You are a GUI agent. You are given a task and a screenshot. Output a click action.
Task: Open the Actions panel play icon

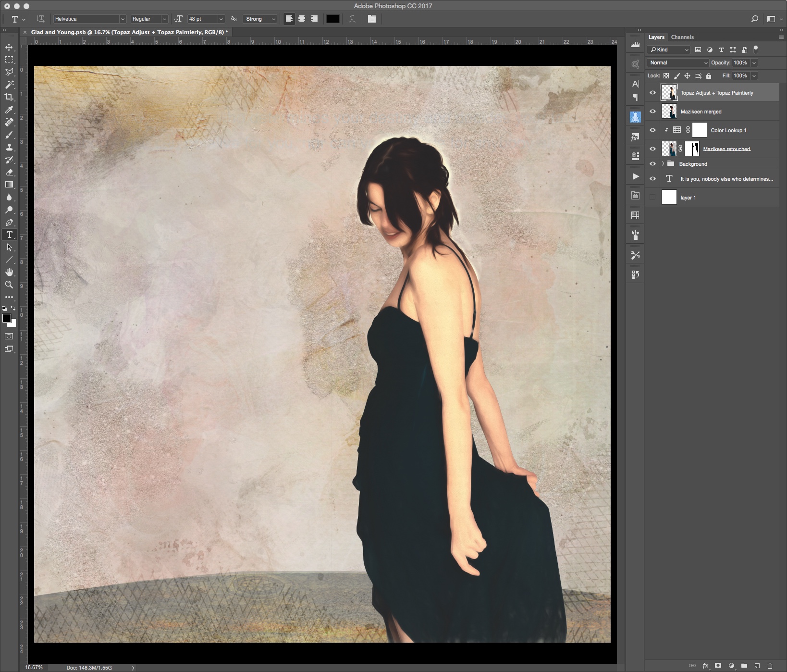pos(635,177)
